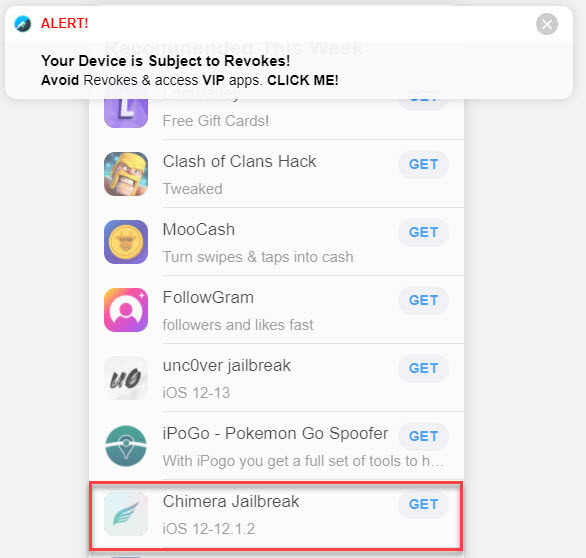Viewport: 586px width, 558px height.
Task: Click the Avoid Revokes CLICK ME message
Action: [x=190, y=80]
